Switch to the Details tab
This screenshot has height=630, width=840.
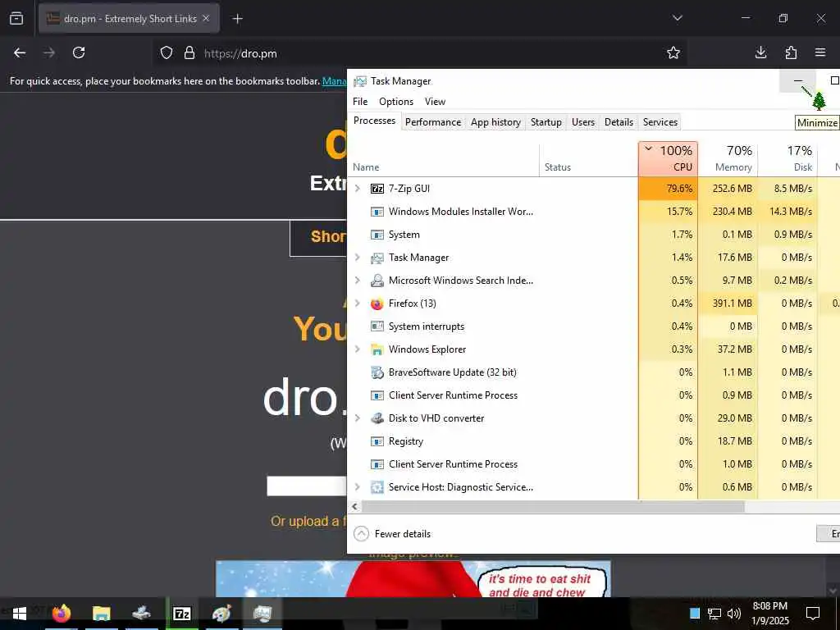619,122
